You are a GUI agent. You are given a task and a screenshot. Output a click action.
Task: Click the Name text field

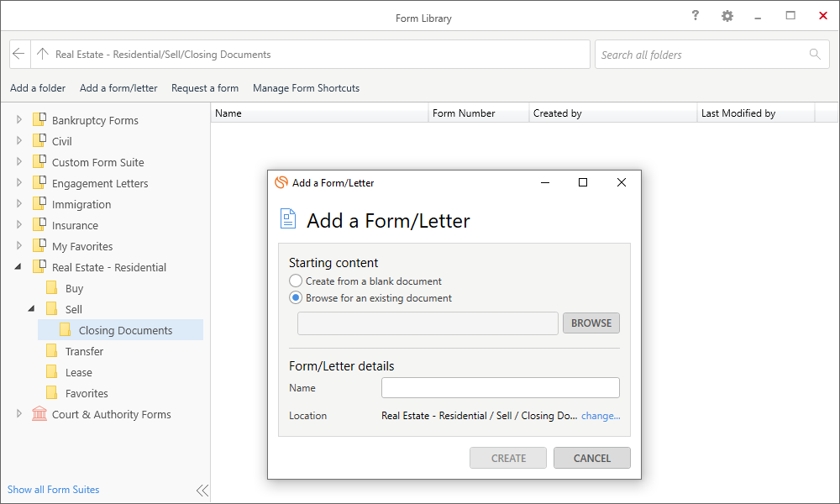[500, 388]
